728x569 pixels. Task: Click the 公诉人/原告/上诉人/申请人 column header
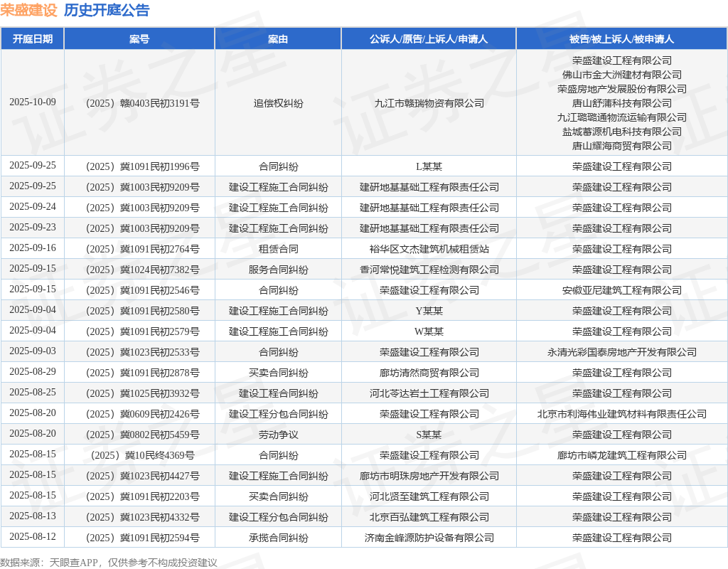[x=429, y=39]
